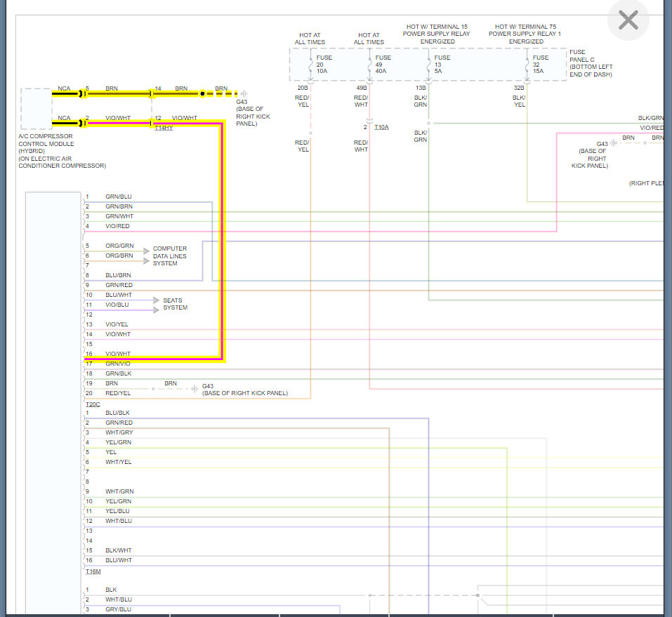This screenshot has width=672, height=617.
Task: Click the Hot W/ Terminal 75 heading
Action: pyautogui.click(x=525, y=34)
